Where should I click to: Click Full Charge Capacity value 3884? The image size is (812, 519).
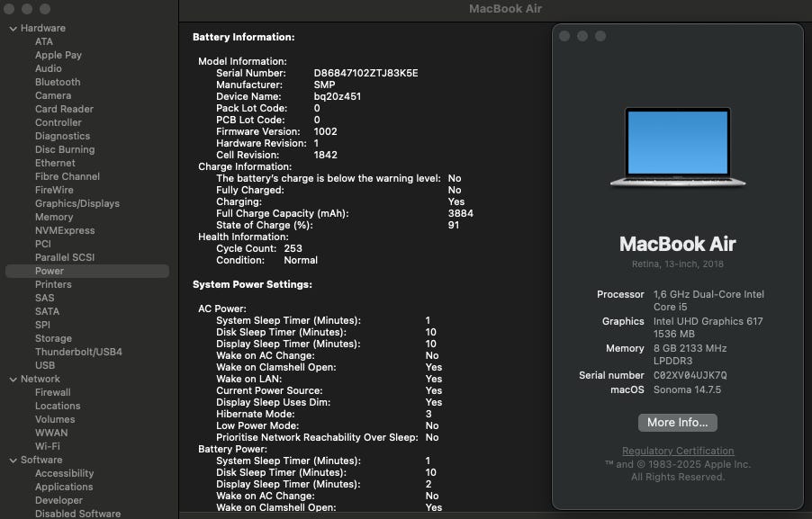(x=460, y=213)
